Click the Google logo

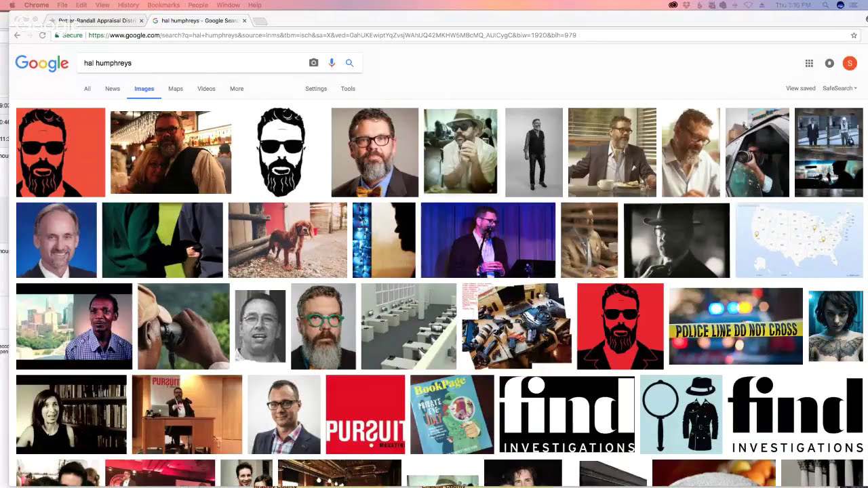[x=42, y=63]
